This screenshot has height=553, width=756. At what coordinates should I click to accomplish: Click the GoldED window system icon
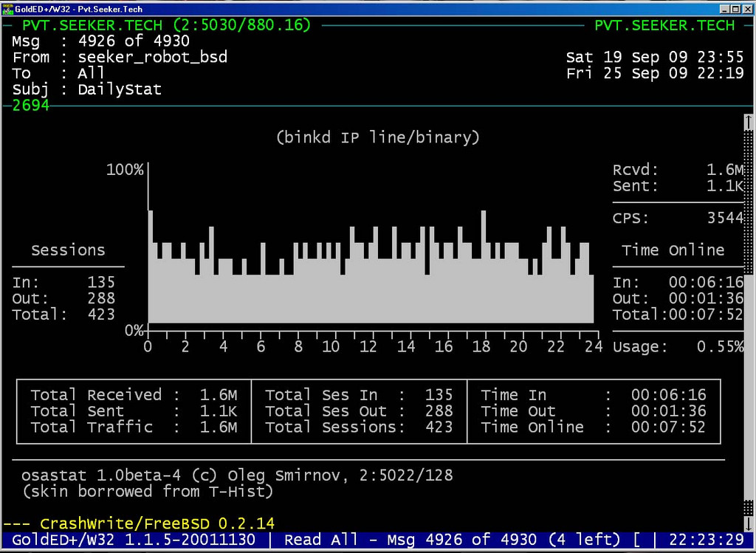coord(7,7)
